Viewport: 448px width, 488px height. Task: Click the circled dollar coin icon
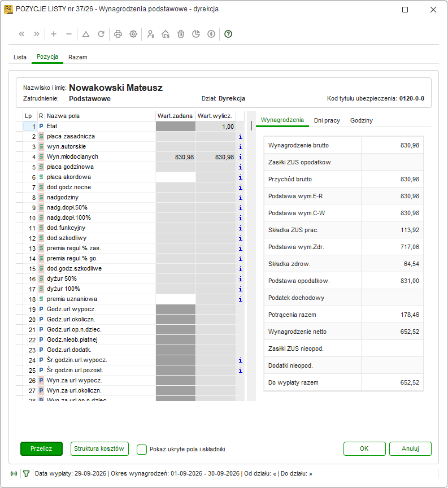coord(211,34)
